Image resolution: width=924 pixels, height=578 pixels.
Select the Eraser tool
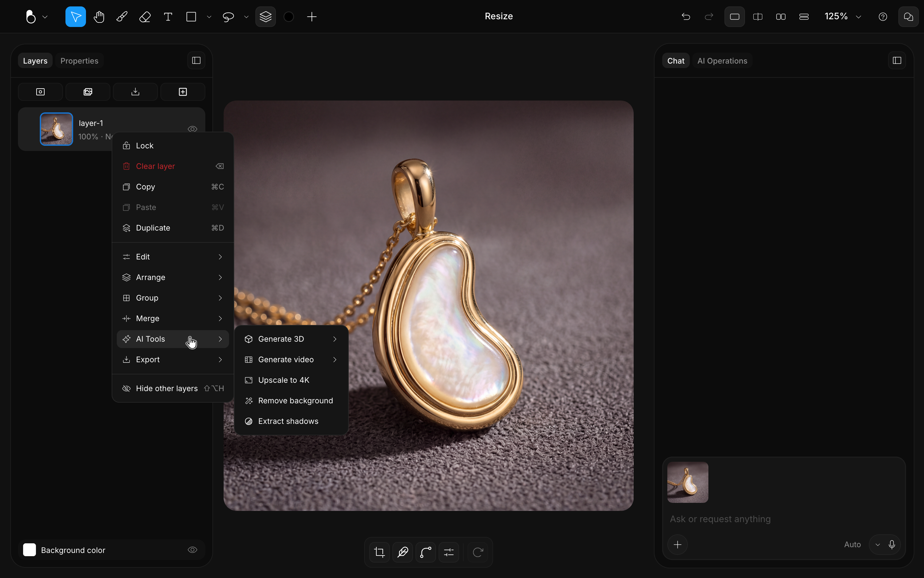click(x=145, y=17)
